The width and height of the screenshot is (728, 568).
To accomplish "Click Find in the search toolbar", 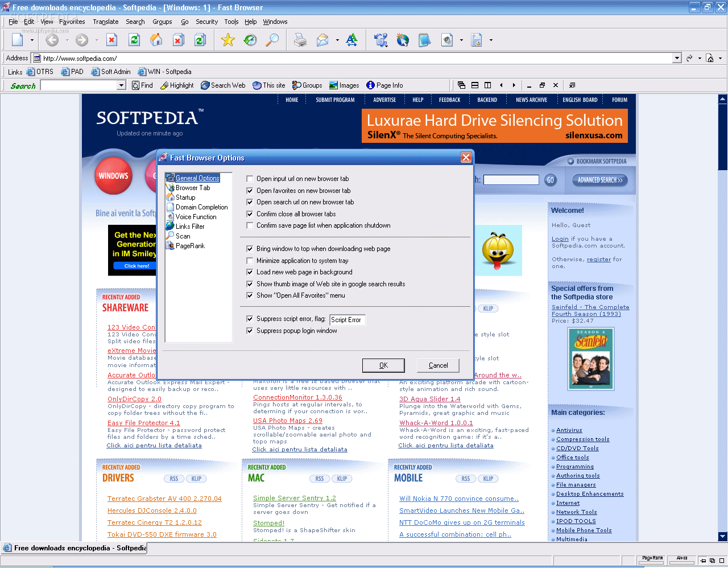I will 142,85.
